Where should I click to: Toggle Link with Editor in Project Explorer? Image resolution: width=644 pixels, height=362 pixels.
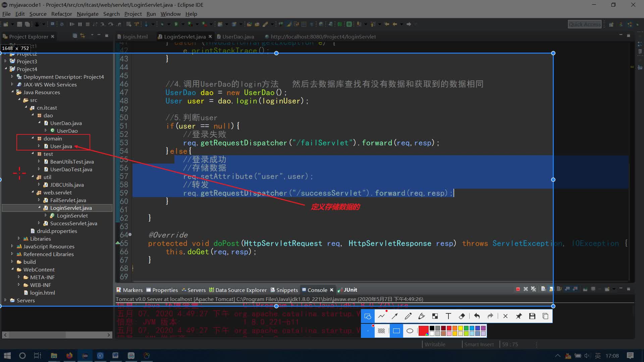tap(83, 36)
